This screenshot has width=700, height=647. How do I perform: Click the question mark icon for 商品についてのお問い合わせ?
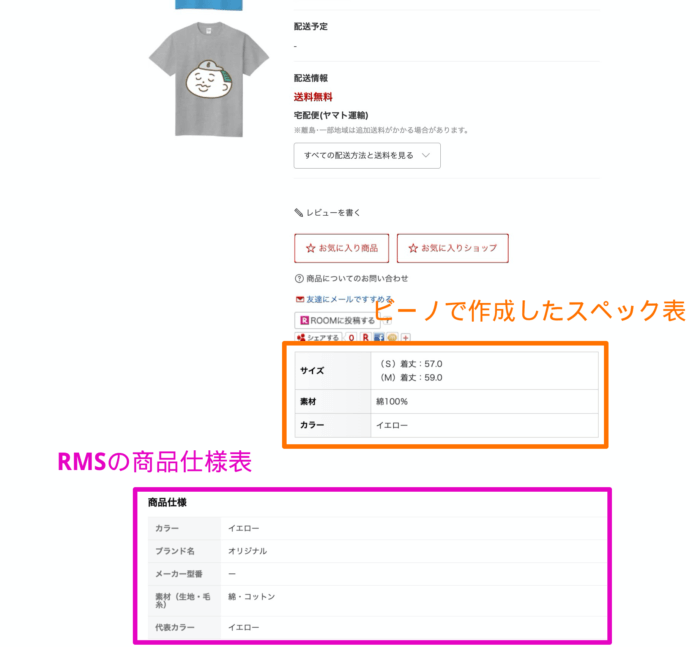[299, 279]
